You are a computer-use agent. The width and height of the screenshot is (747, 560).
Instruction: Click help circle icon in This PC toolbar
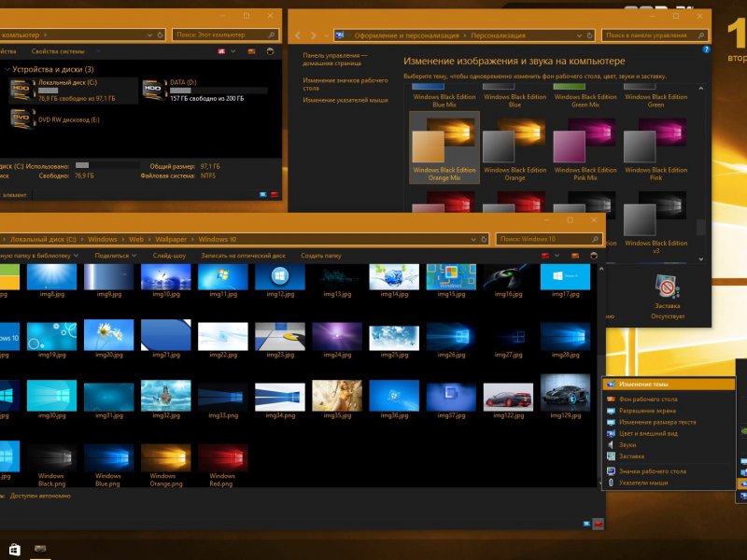click(270, 51)
